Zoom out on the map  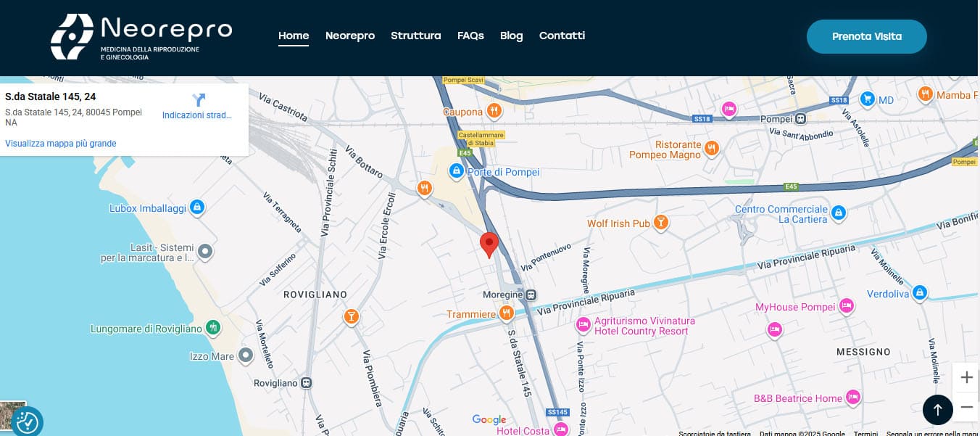[966, 407]
